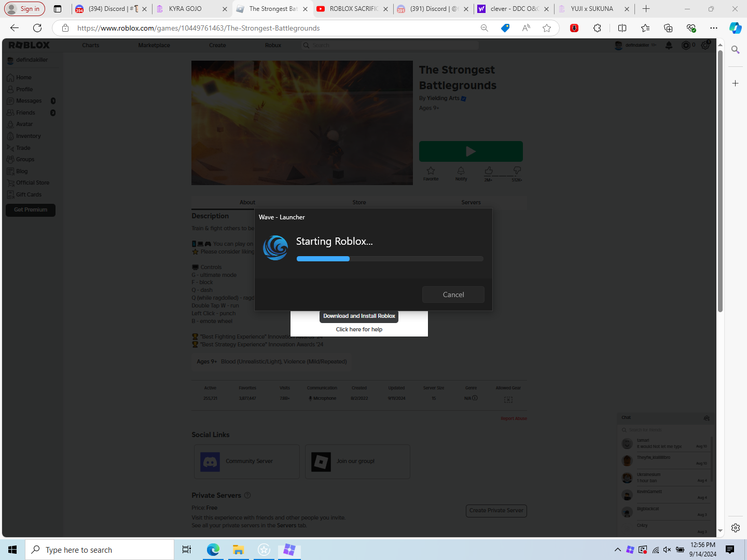Image resolution: width=747 pixels, height=560 pixels.
Task: Click the Starting Roblox progress bar
Action: 390,259
